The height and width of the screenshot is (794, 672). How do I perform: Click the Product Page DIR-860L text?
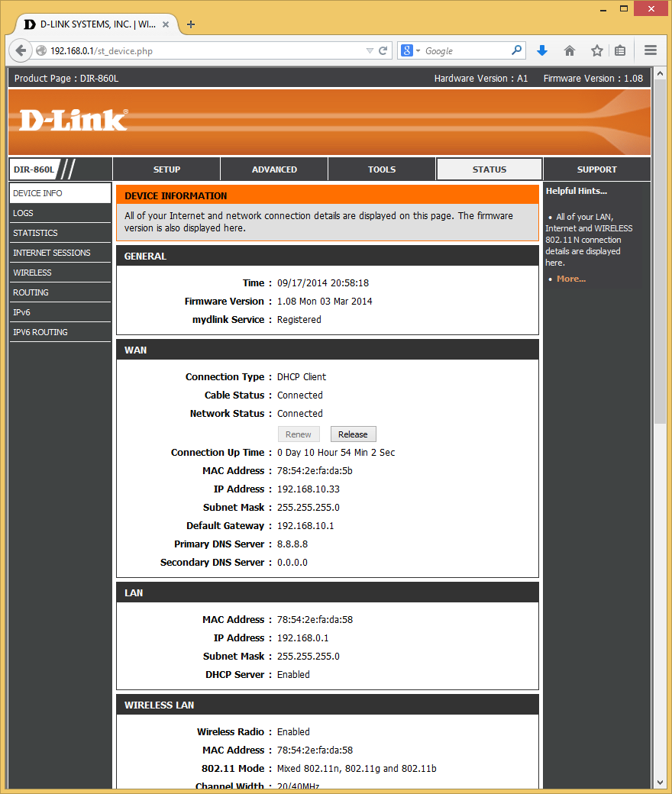66,78
